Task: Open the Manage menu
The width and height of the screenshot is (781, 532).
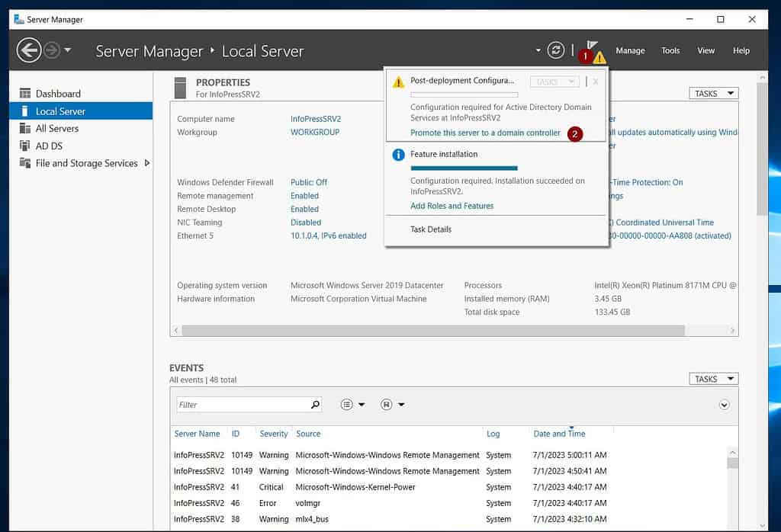Action: point(630,50)
